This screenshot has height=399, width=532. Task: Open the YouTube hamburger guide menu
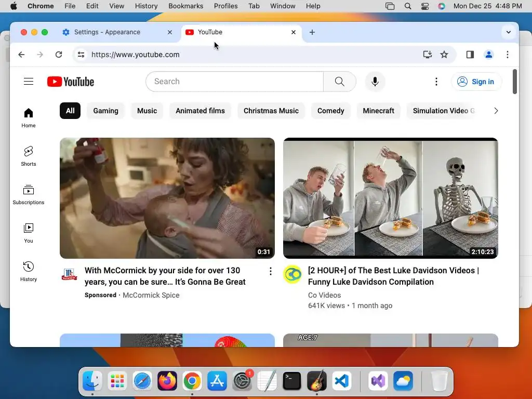tap(29, 82)
